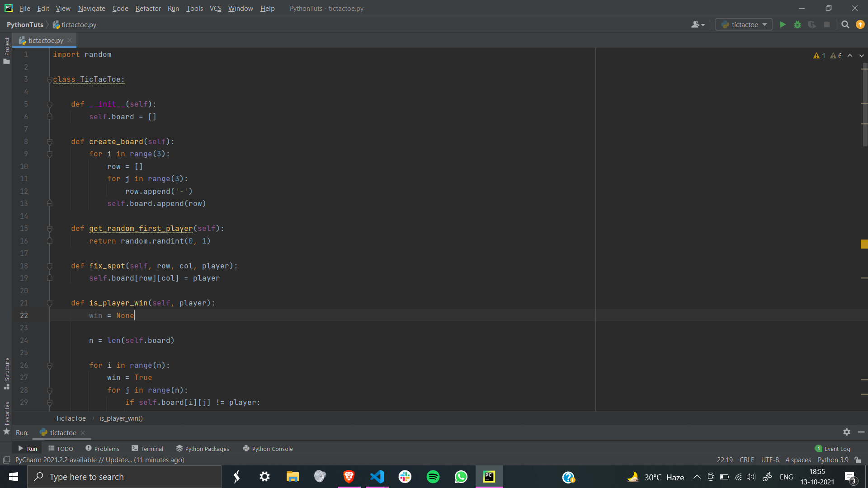Viewport: 868px width, 488px height.
Task: Collapse the TicTacToe class fold arrow
Action: click(x=50, y=80)
